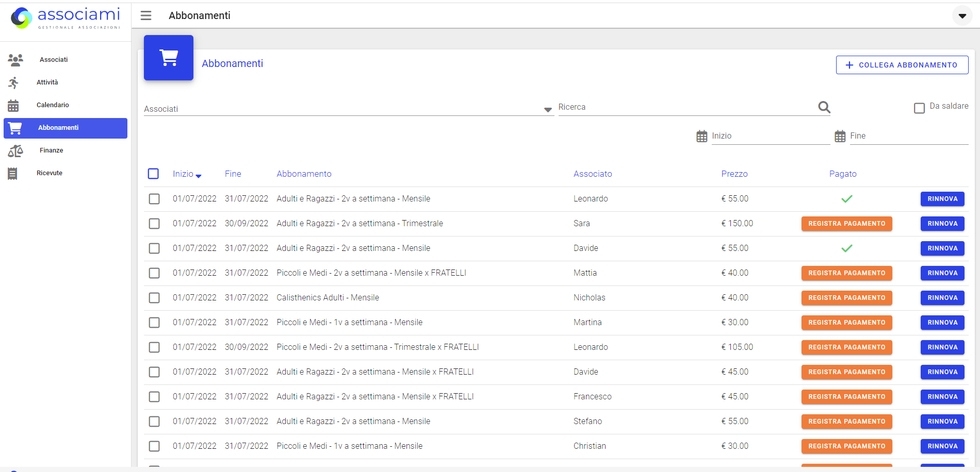Viewport: 980px width, 472px height.
Task: Click the calendar icon next to Inizio field
Action: [701, 136]
